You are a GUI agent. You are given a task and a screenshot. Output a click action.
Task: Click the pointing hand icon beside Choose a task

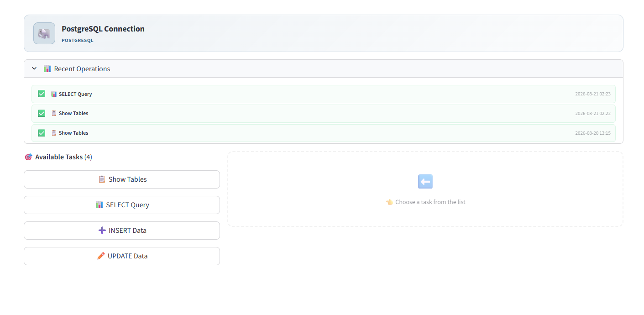tap(389, 202)
